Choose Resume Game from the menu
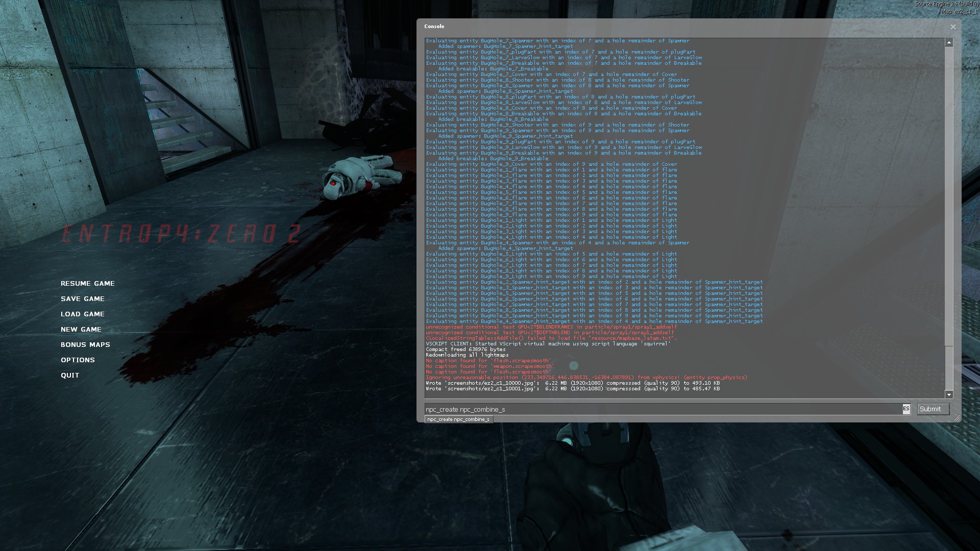980x551 pixels. (88, 283)
